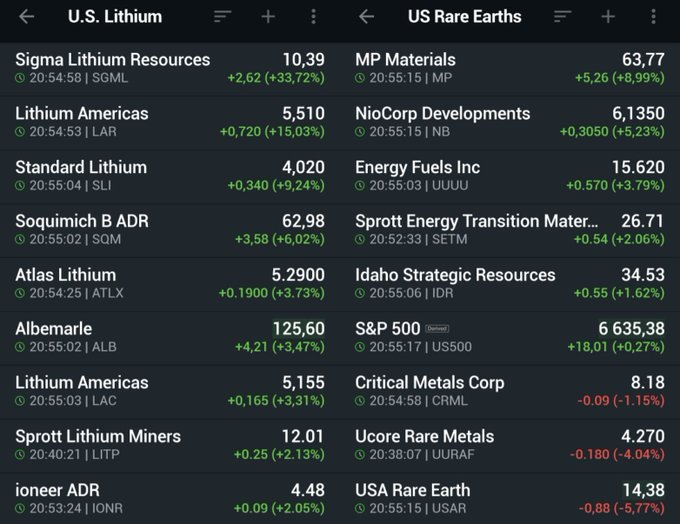Open NioCorp Developments quote
Viewport: 680px width, 524px height.
pos(510,123)
